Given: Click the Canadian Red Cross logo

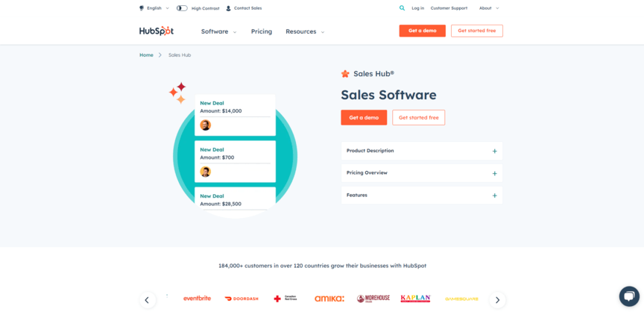Looking at the screenshot, I should [x=285, y=299].
